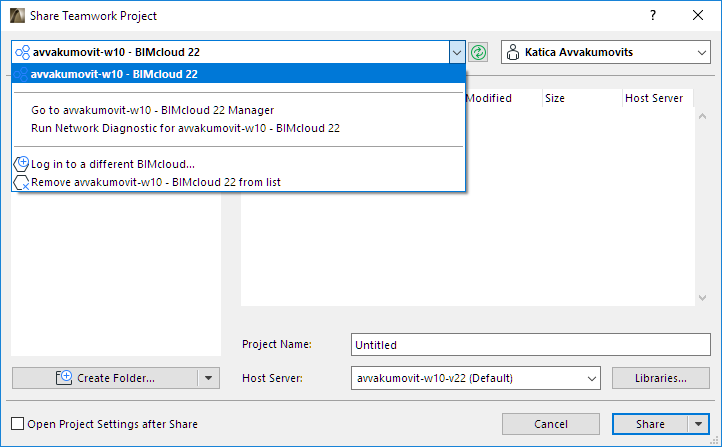Click the ArchiCAD icon in the title bar
The width and height of the screenshot is (722, 447).
pyautogui.click(x=17, y=16)
